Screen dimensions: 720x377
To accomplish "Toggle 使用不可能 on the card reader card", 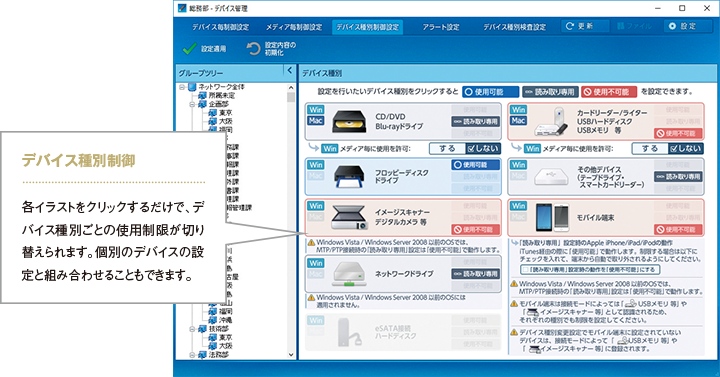I will (x=678, y=134).
